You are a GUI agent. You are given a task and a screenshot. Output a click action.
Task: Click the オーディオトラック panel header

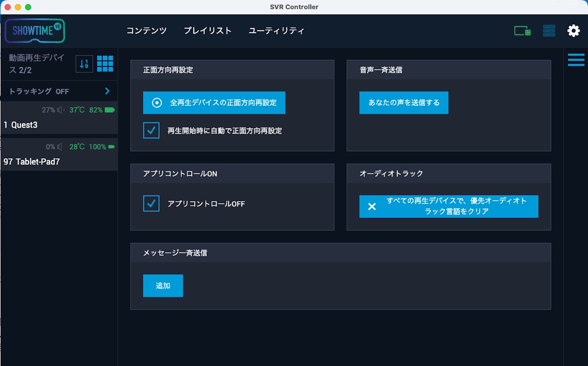click(449, 173)
